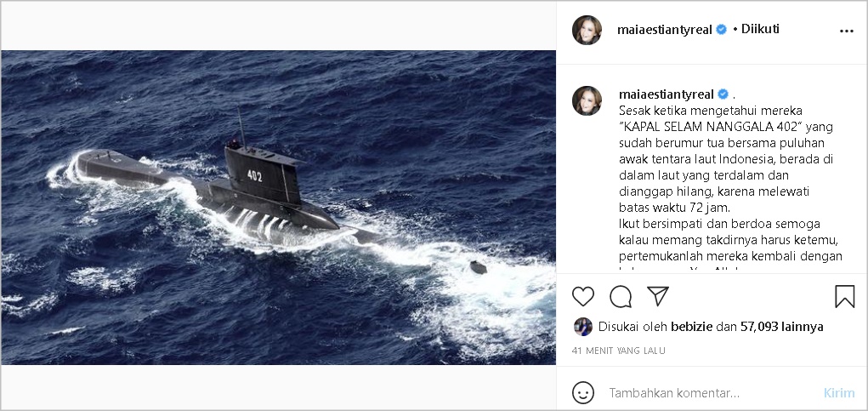This screenshot has height=411, width=868.
Task: Save post with the bookmark icon
Action: pos(845,296)
